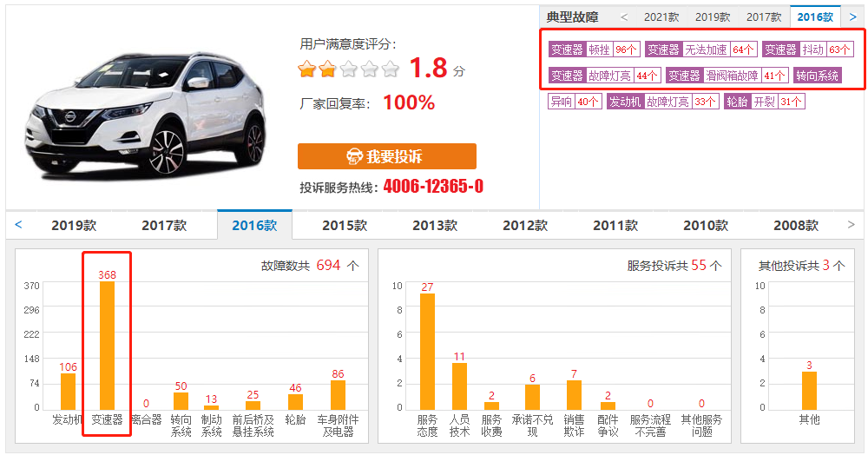Open the 发动机 故障灯亮 33个 tag
868x455 pixels.
tap(662, 102)
